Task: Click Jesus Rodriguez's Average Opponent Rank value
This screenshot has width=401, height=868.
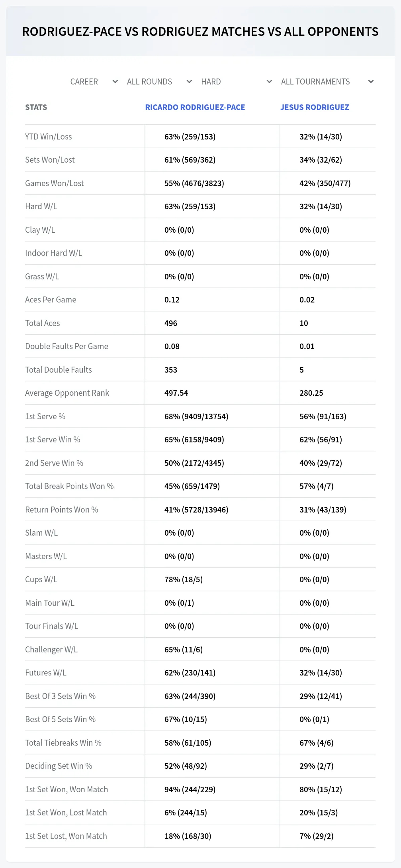Action: point(311,393)
